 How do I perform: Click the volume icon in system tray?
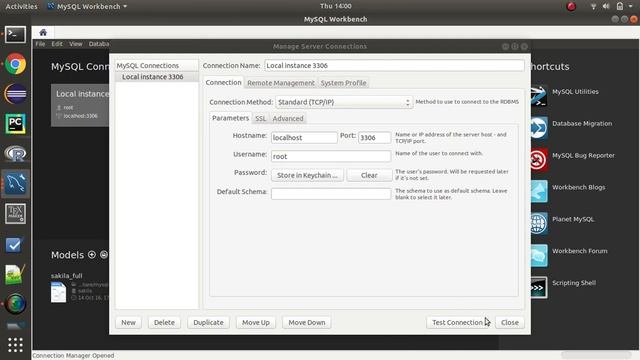pos(606,6)
